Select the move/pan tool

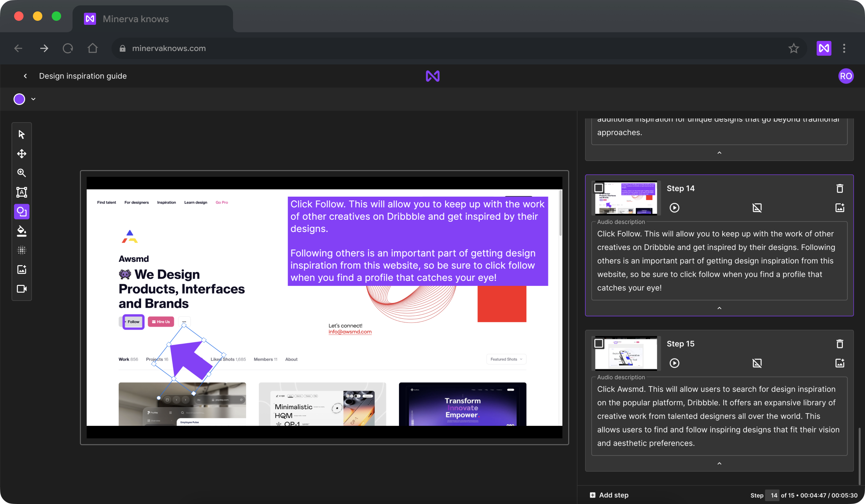pyautogui.click(x=21, y=154)
